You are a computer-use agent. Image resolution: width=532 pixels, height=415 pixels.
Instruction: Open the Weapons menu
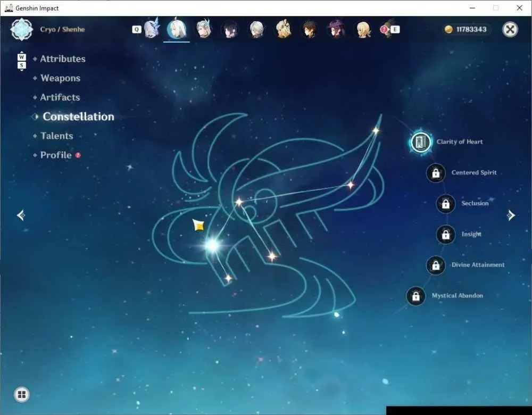pyautogui.click(x=61, y=78)
